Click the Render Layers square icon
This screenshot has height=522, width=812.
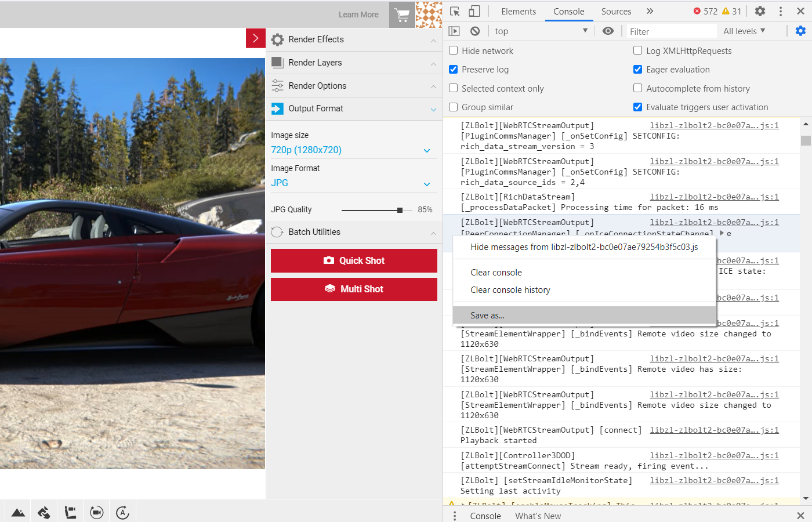[x=278, y=63]
